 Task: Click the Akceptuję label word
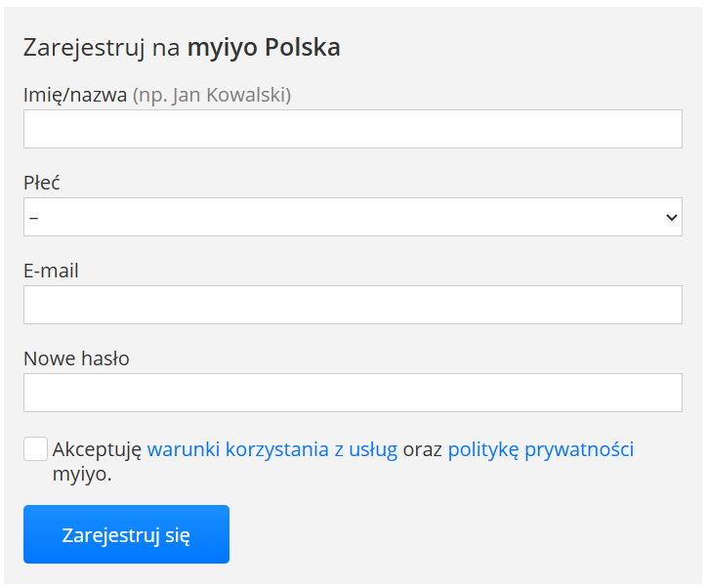coord(98,450)
